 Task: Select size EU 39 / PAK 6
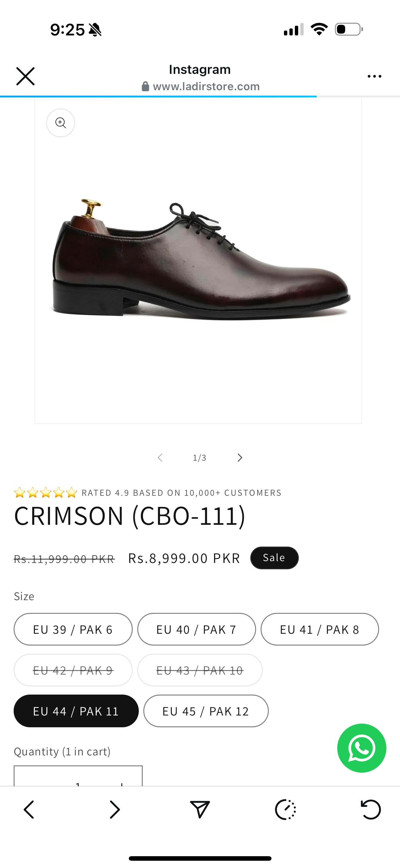(x=73, y=630)
